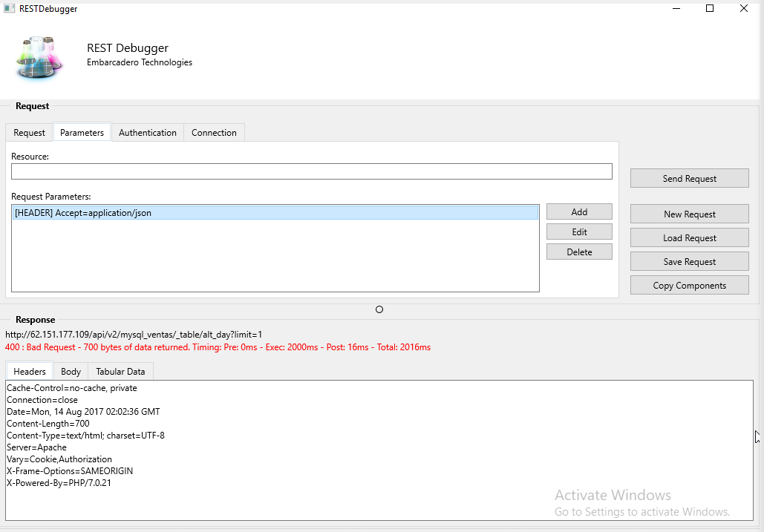The image size is (764, 532).
Task: Click the Embarcadero Technologies subtitle
Action: (x=140, y=62)
